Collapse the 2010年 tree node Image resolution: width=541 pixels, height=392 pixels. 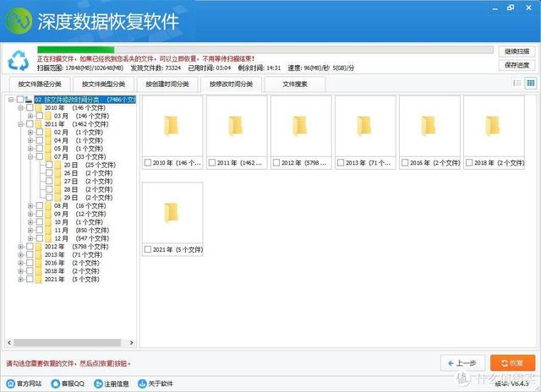tap(20, 108)
